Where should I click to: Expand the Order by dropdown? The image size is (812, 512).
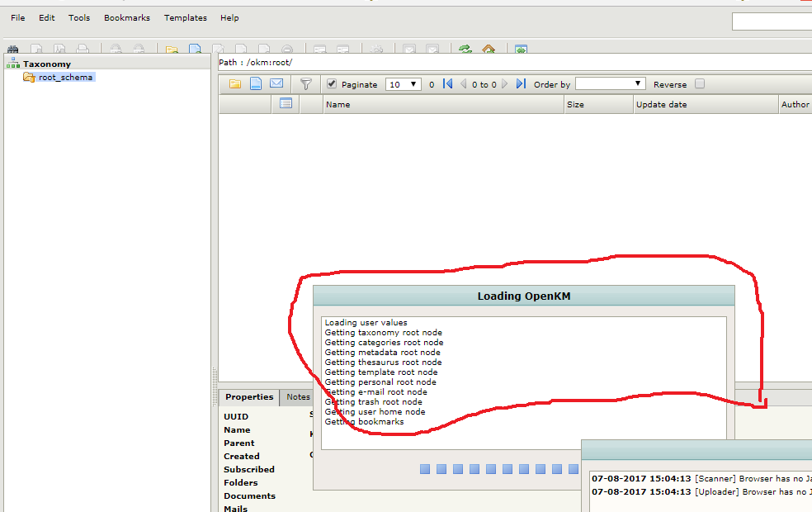click(x=610, y=84)
